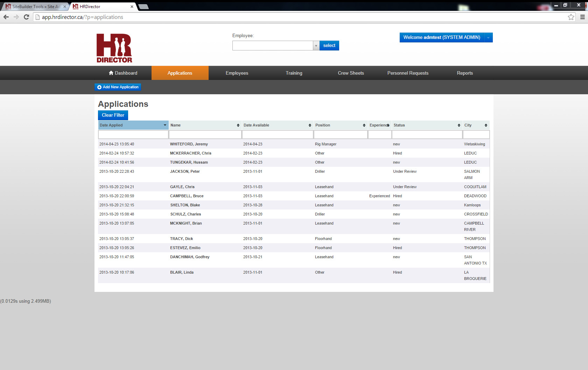Expand the Welcome admtest dropdown arrow

tap(488, 37)
